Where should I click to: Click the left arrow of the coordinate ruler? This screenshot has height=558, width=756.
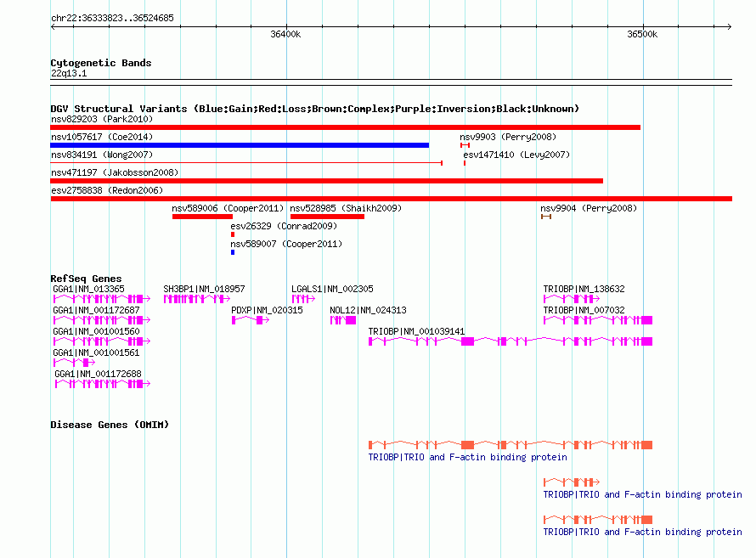coord(53,26)
